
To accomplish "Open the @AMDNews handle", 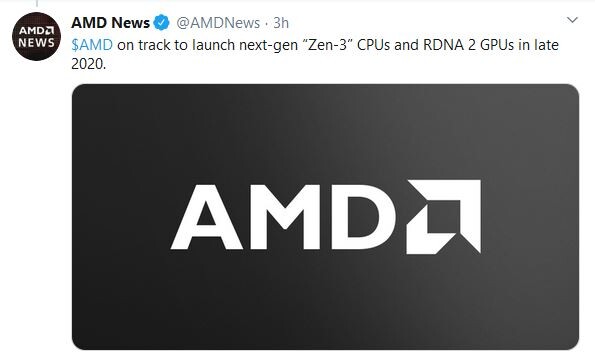I will [218, 23].
